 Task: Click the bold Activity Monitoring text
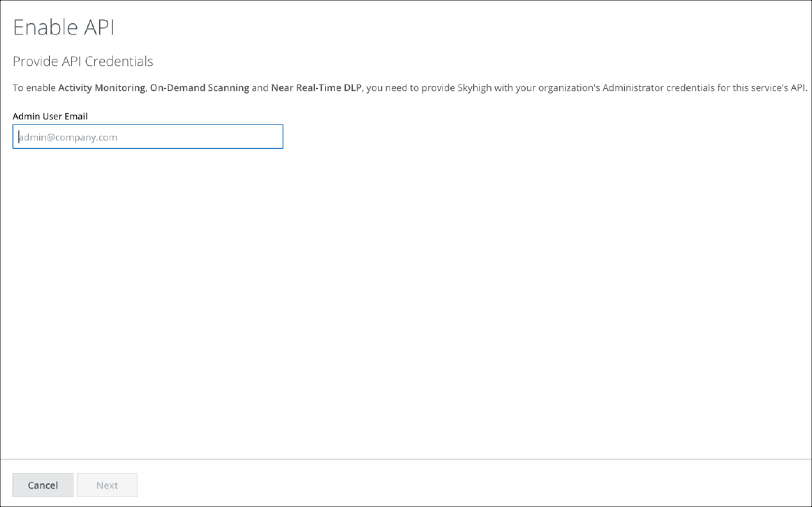[101, 88]
